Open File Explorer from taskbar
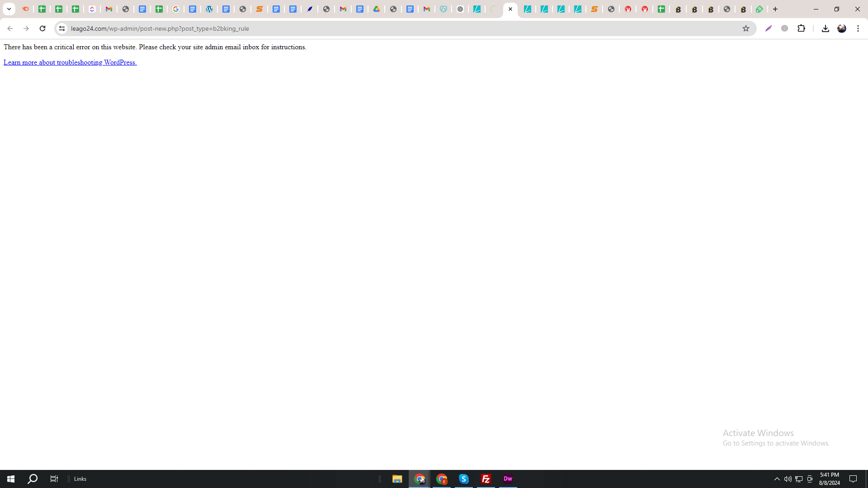868x488 pixels. (397, 479)
